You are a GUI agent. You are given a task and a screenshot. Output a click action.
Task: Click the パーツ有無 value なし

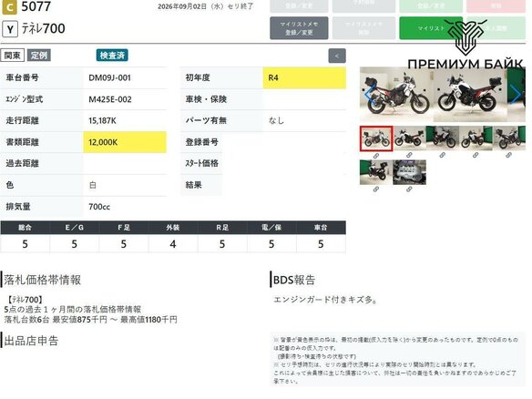276,120
